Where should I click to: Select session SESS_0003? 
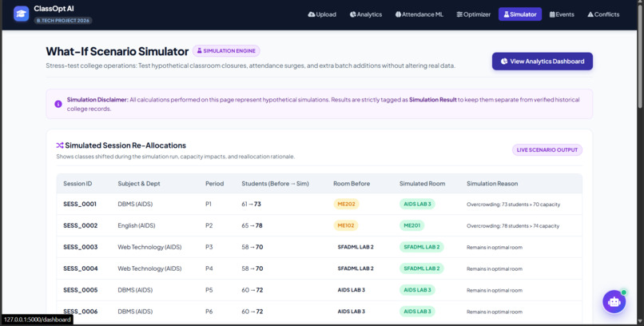(81, 247)
